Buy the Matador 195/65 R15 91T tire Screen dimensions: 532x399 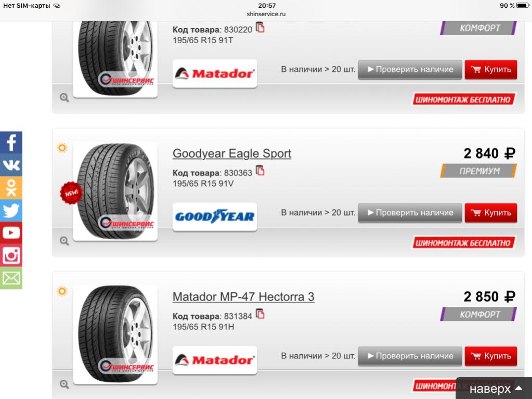click(490, 70)
